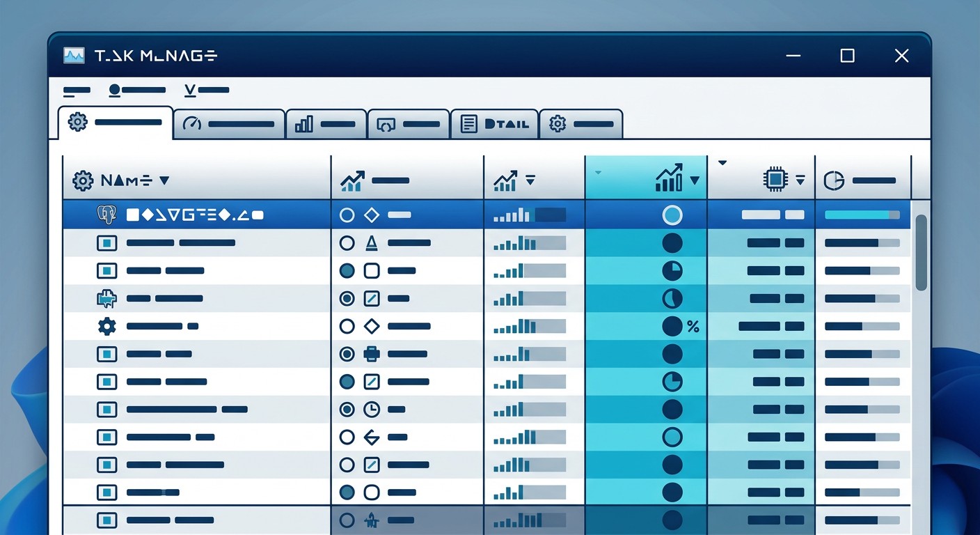Select the first gear tab left of the gauge tab
980x535 pixels.
coord(115,123)
